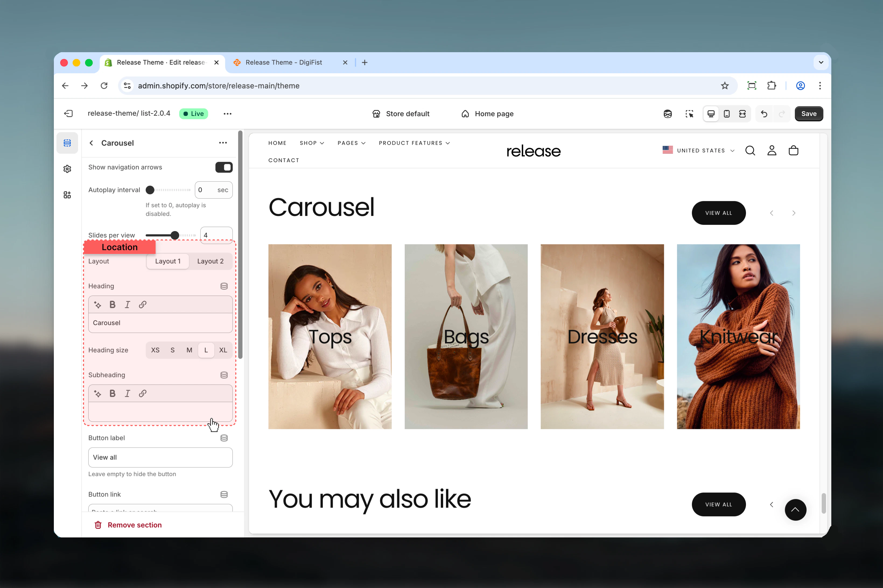Apply bold in Heading editor

click(112, 304)
